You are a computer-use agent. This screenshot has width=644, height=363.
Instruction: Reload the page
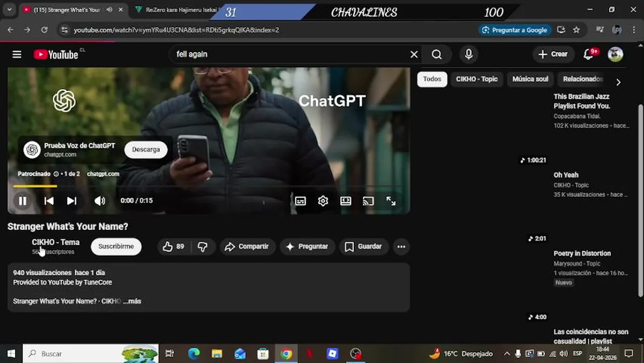44,30
